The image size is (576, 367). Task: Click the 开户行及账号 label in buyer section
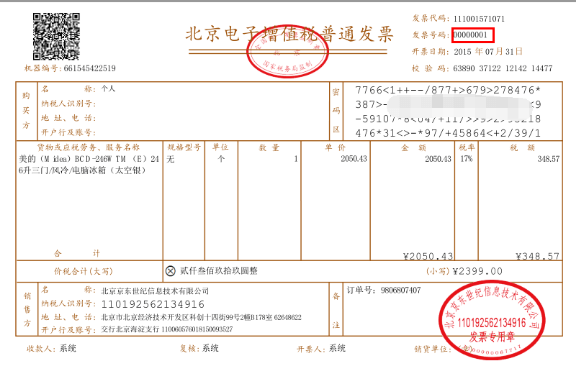[x=68, y=132]
